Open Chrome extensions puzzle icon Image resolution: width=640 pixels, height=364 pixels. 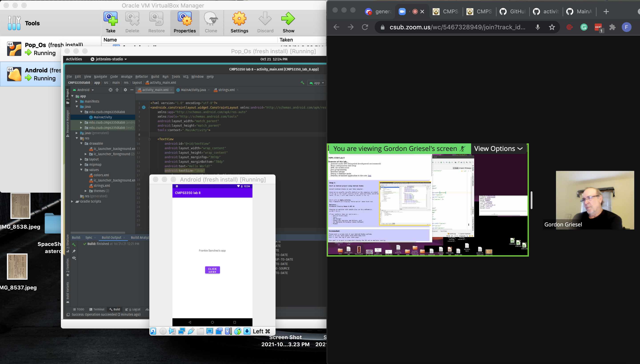pyautogui.click(x=612, y=27)
